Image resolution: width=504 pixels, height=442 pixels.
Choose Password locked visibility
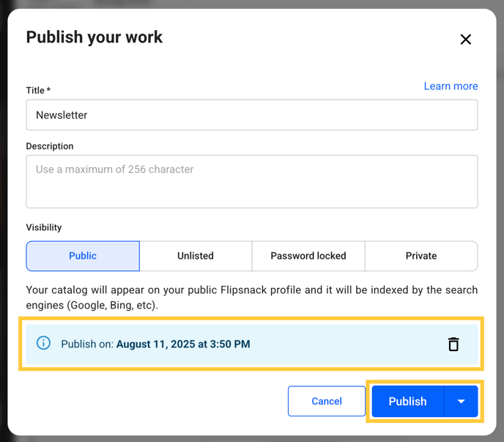point(308,256)
